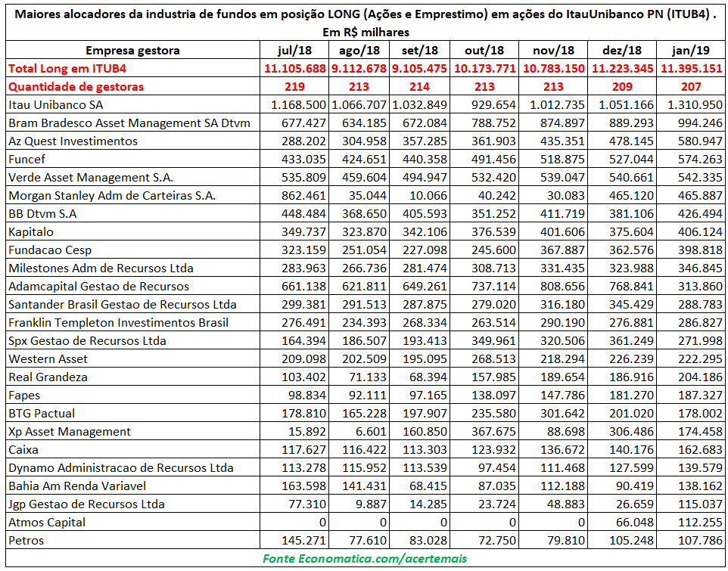Click the 'Empresa gestora' column header
The image size is (728, 571).
pos(132,50)
